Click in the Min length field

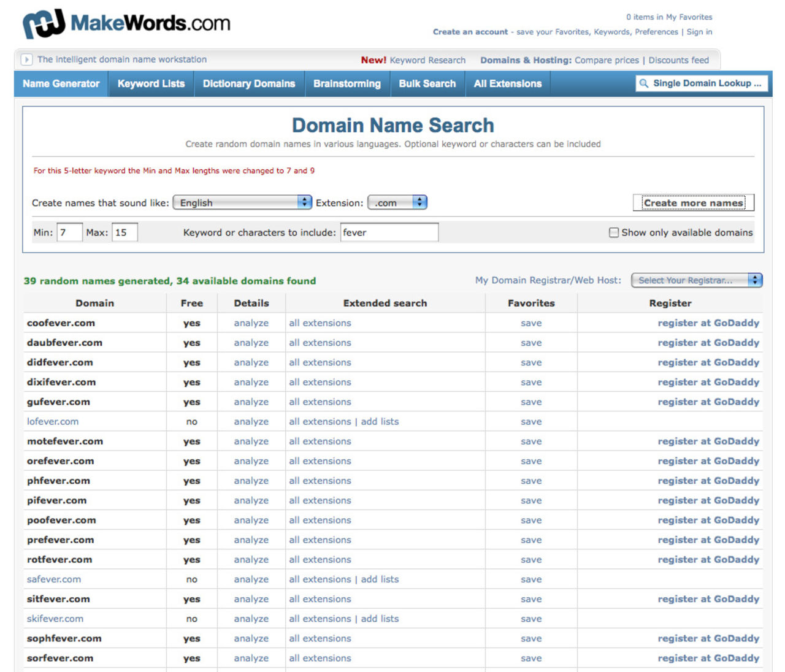(x=69, y=232)
